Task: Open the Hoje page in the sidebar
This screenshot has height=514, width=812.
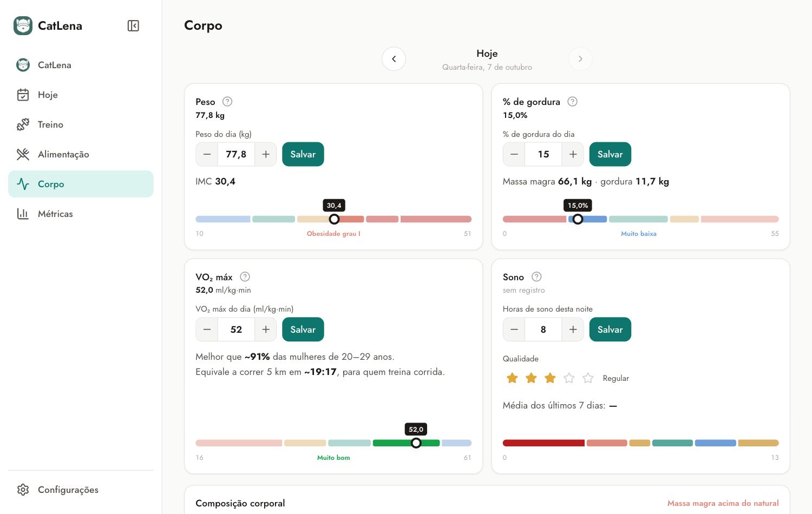Action: coord(81,95)
